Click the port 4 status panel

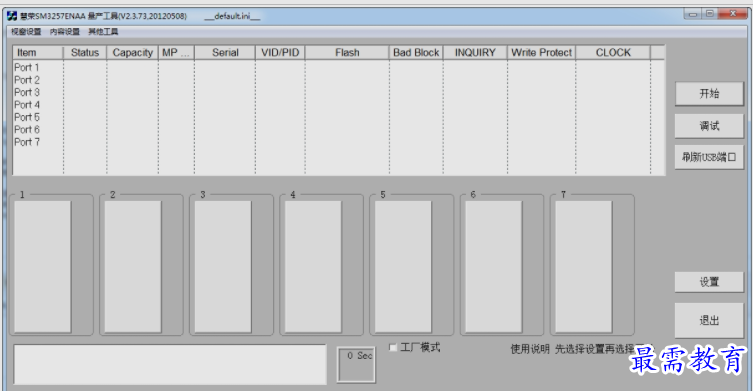pyautogui.click(x=313, y=267)
